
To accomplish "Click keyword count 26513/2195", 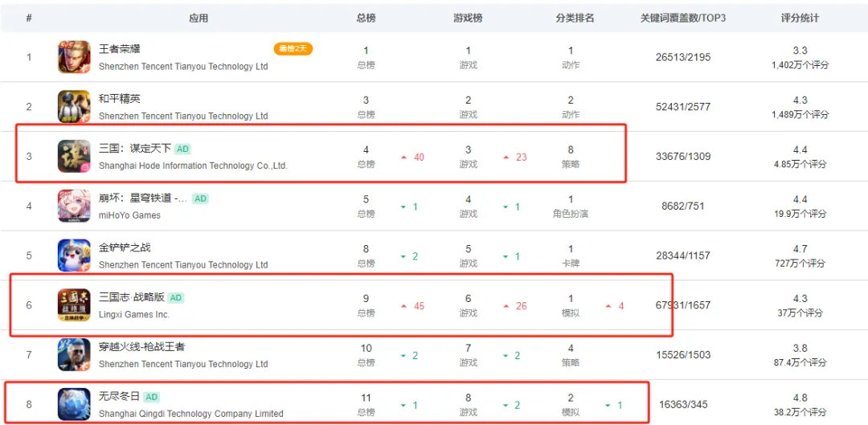I will 682,57.
